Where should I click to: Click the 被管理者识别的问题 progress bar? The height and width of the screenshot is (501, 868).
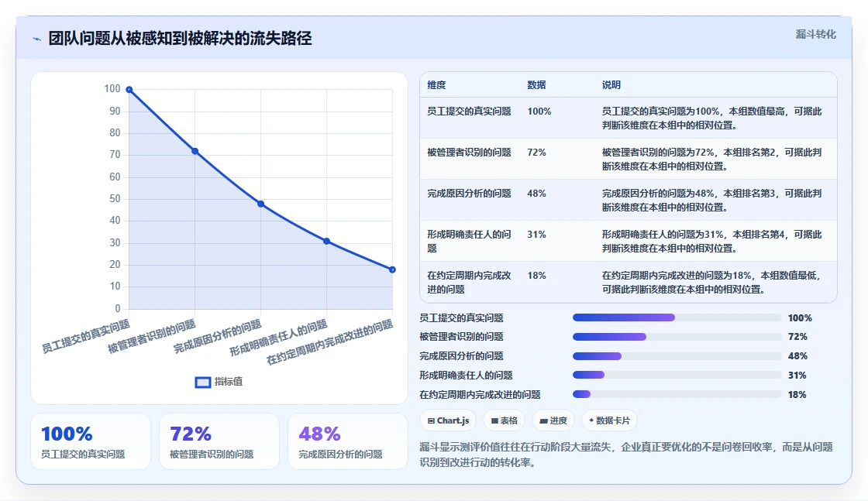(x=677, y=337)
